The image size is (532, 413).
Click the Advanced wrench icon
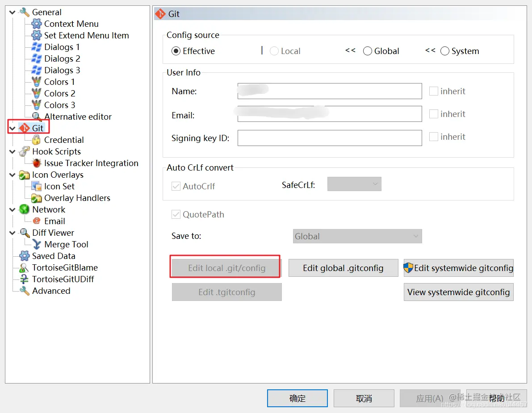coord(25,291)
